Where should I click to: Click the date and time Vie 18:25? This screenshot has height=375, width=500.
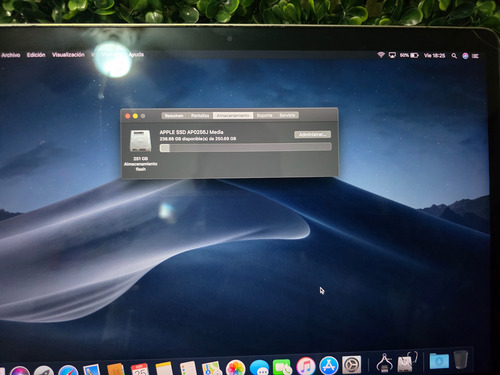click(x=434, y=56)
